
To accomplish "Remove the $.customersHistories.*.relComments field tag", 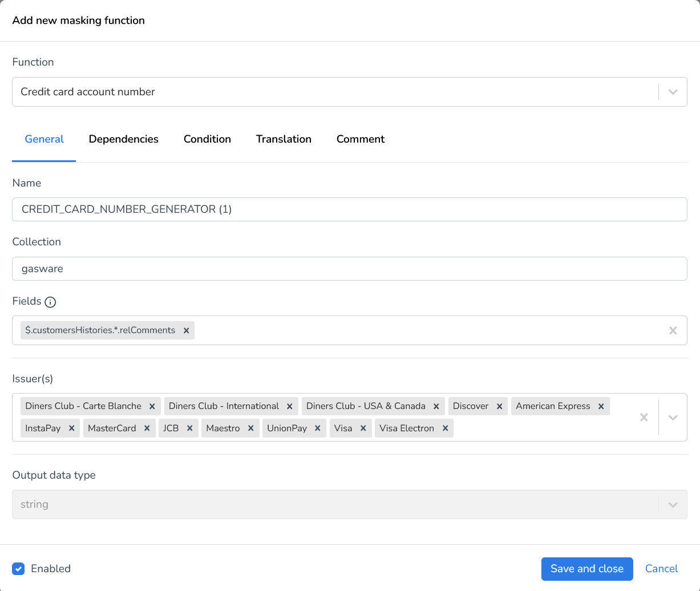I will 186,330.
